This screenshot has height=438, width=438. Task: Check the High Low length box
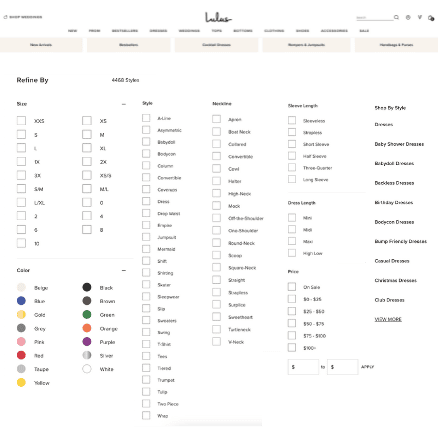click(292, 253)
